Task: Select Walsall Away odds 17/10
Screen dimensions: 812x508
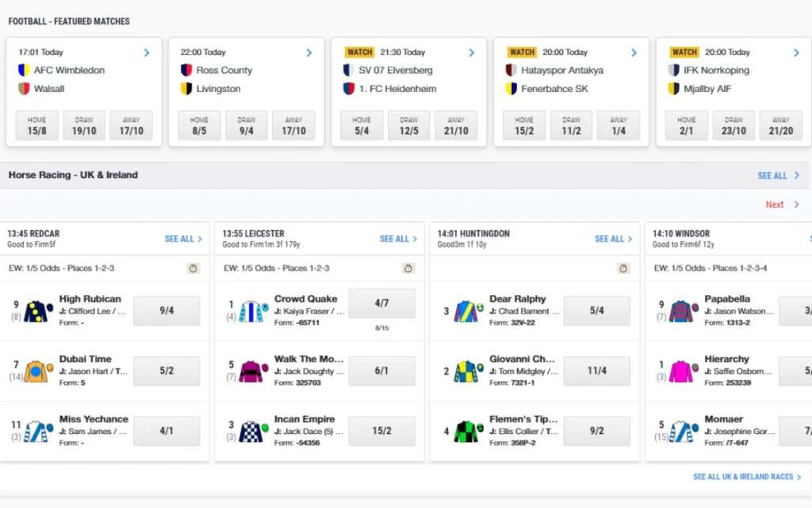Action: (x=131, y=125)
